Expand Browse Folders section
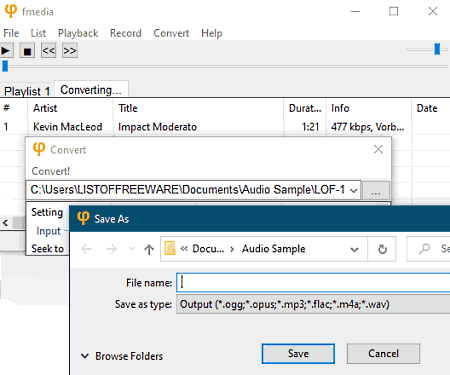This screenshot has height=375, width=450. coord(122,356)
